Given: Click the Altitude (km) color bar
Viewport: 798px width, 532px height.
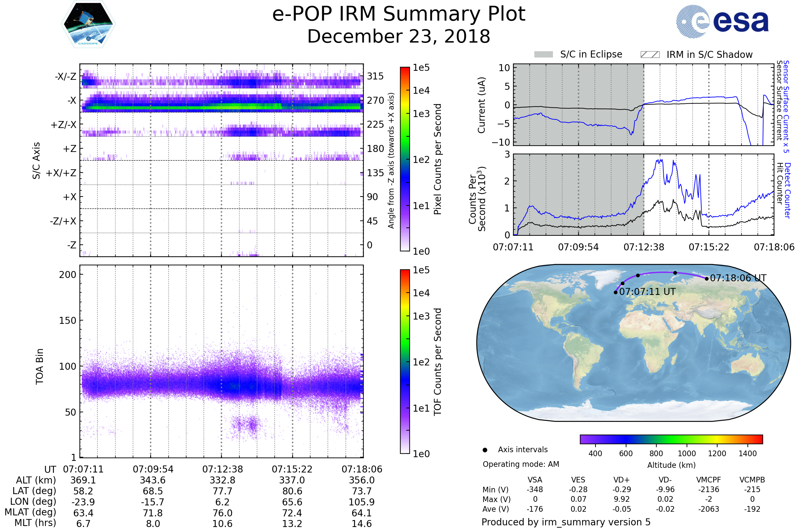Looking at the screenshot, I should coord(671,439).
